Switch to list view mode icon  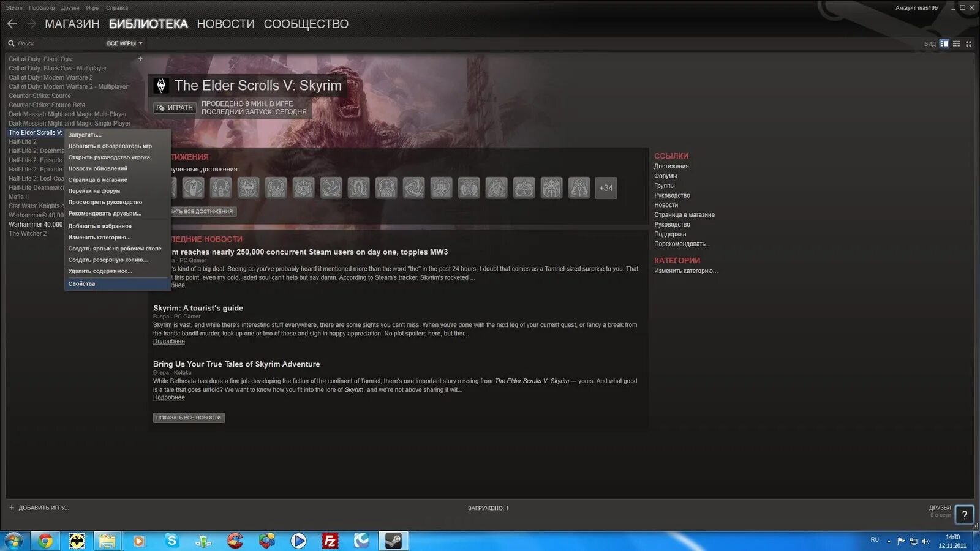(x=956, y=43)
